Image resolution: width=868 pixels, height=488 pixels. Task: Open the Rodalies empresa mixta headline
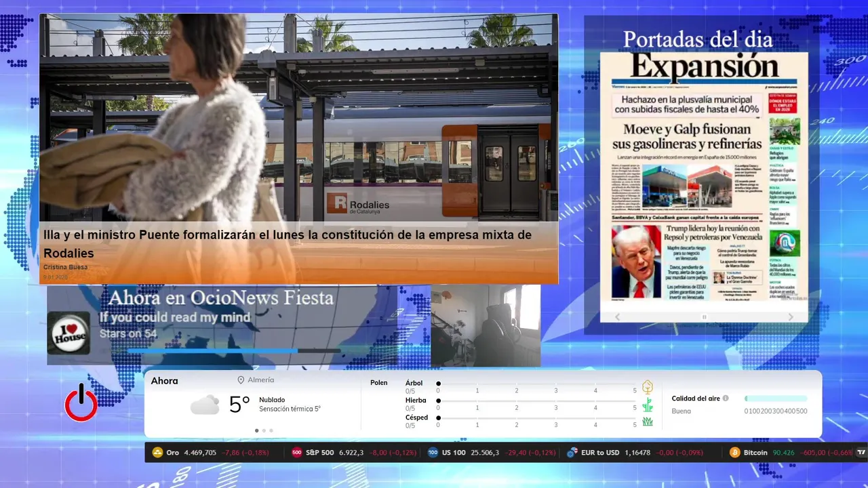[x=288, y=244]
